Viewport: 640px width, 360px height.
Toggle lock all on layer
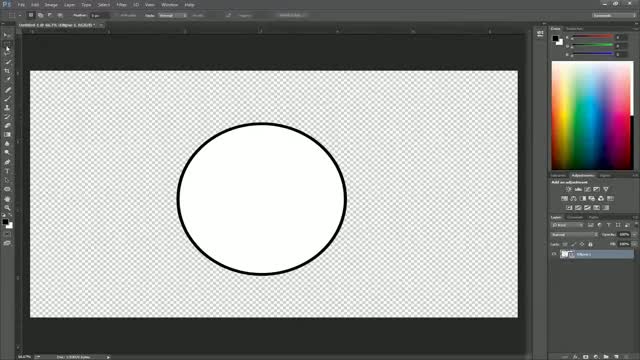click(x=590, y=244)
